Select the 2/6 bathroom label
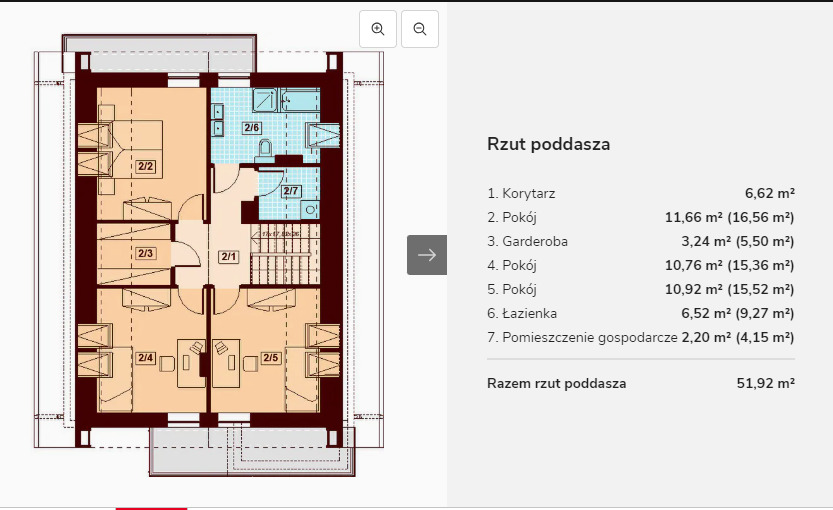 (x=252, y=128)
